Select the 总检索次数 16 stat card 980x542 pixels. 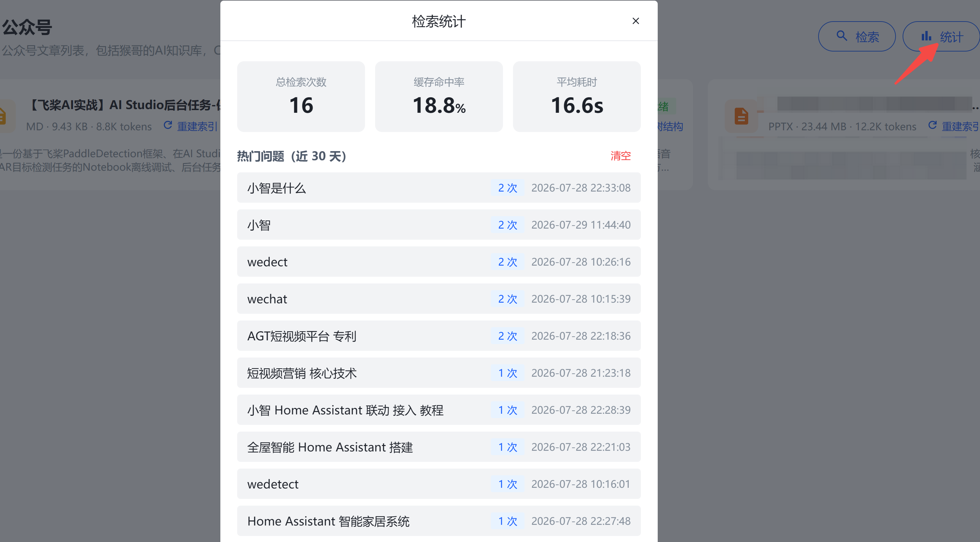point(301,97)
